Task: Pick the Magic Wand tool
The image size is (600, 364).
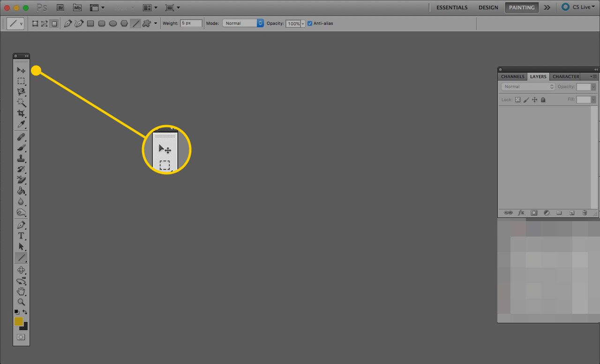Action: click(x=21, y=102)
